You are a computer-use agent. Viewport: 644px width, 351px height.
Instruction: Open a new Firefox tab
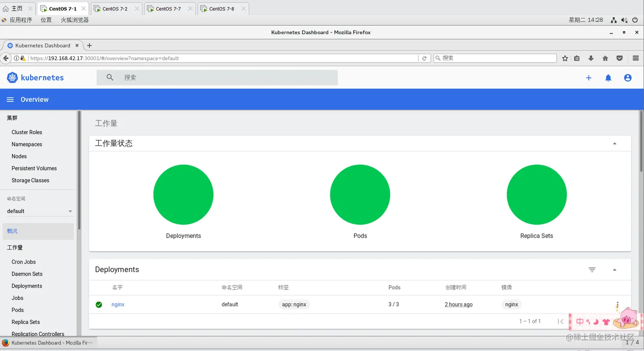click(x=89, y=46)
